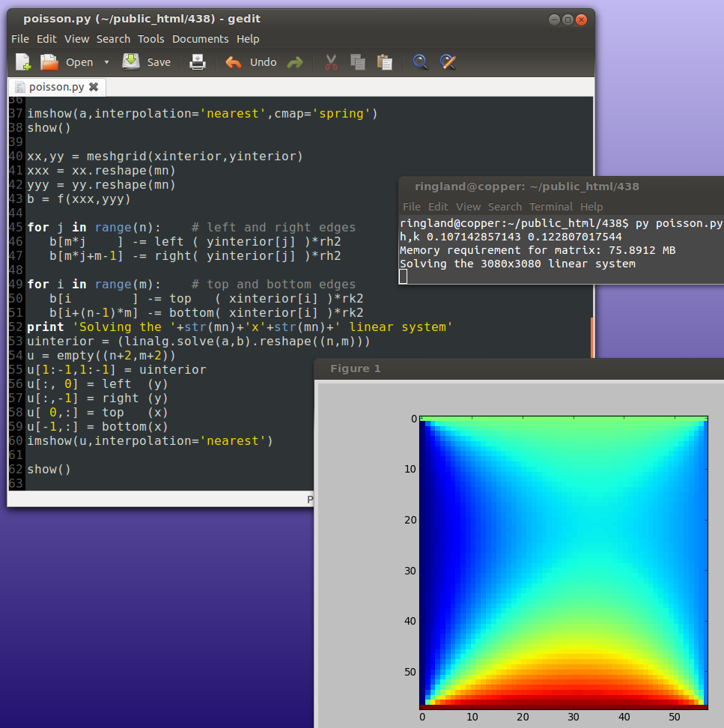Maximize the gedit window
Viewport: 724px width, 728px height.
568,19
